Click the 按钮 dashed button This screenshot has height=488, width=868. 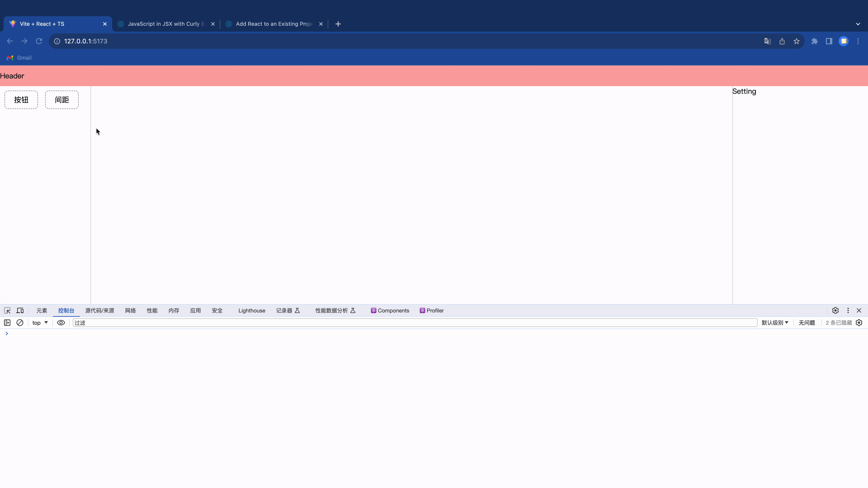[21, 100]
